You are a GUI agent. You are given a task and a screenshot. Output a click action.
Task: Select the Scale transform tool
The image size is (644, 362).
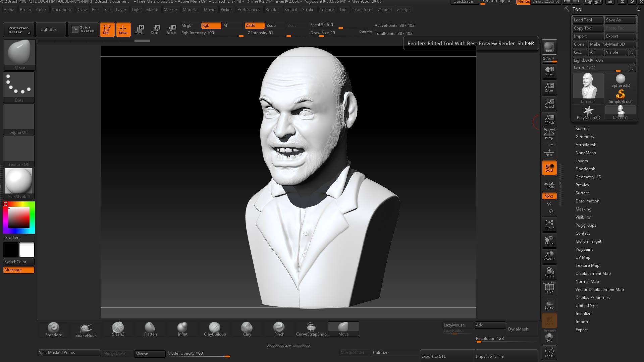[155, 29]
